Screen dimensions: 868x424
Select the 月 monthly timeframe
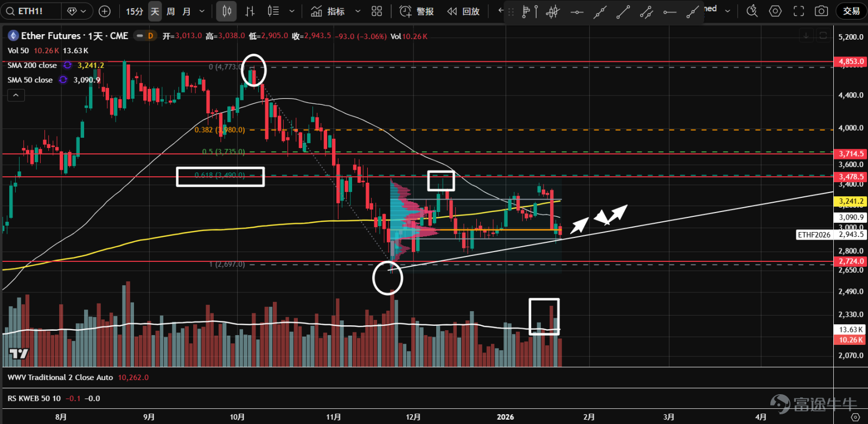pos(187,11)
